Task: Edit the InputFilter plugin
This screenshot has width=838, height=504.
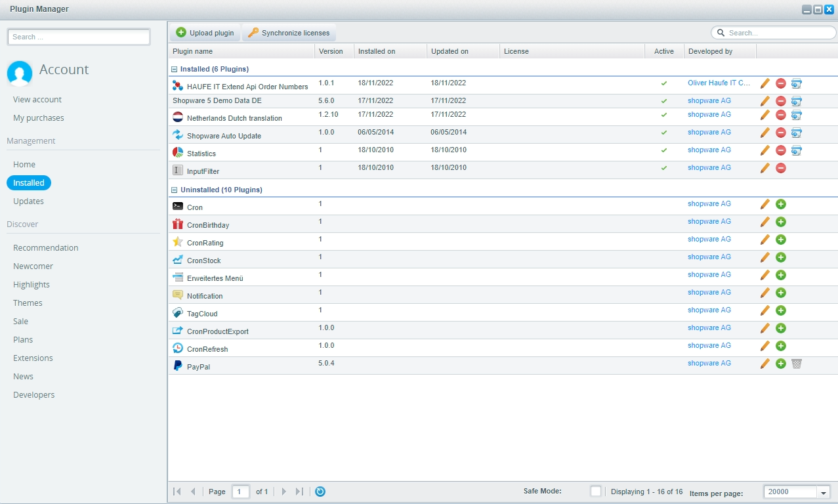Action: coord(765,168)
